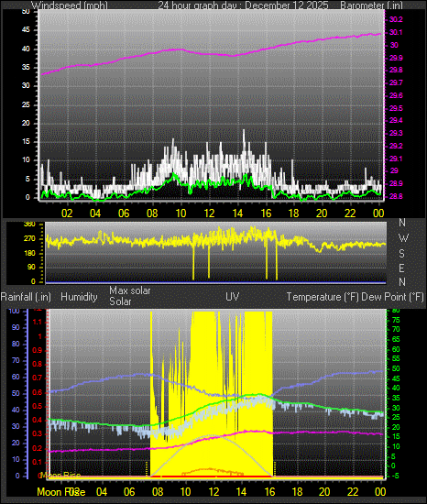
Task: Click the red '1.1' rainfall axis value
Action: click(x=38, y=322)
